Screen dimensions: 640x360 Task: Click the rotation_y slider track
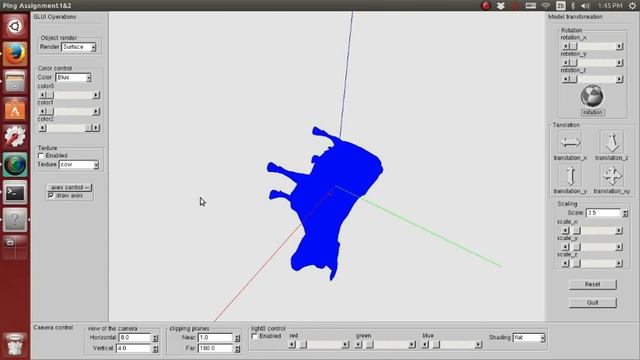click(x=592, y=62)
